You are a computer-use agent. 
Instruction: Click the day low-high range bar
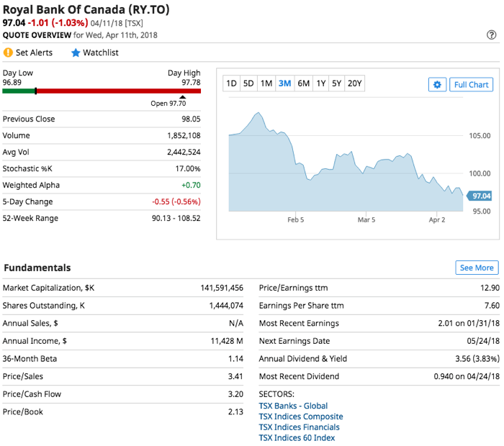[x=102, y=91]
